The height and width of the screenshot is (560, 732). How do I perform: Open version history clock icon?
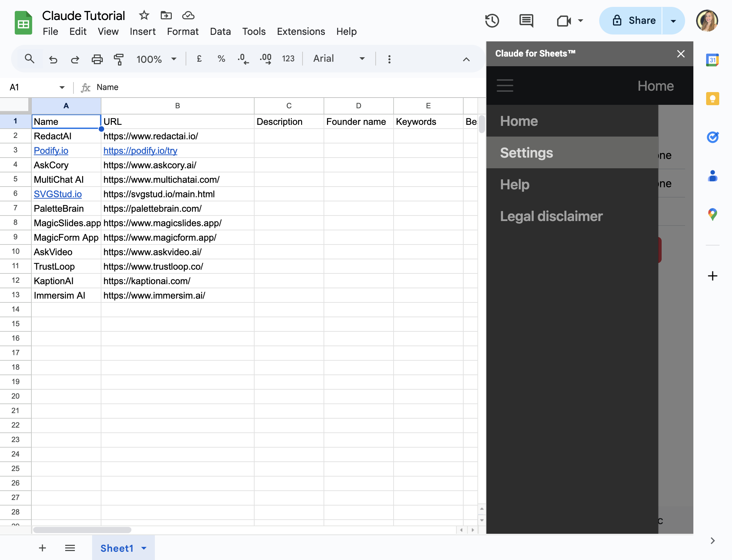492,21
